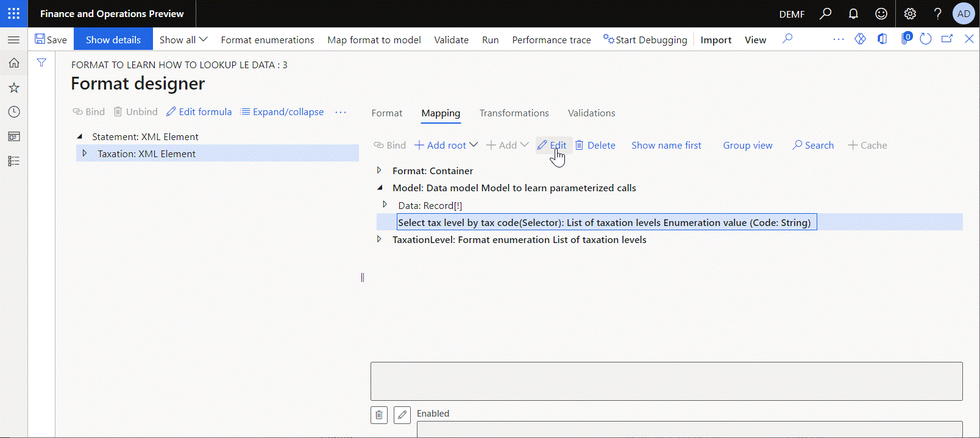Click pencil edit icon beside formula box
The height and width of the screenshot is (438, 980).
[402, 415]
